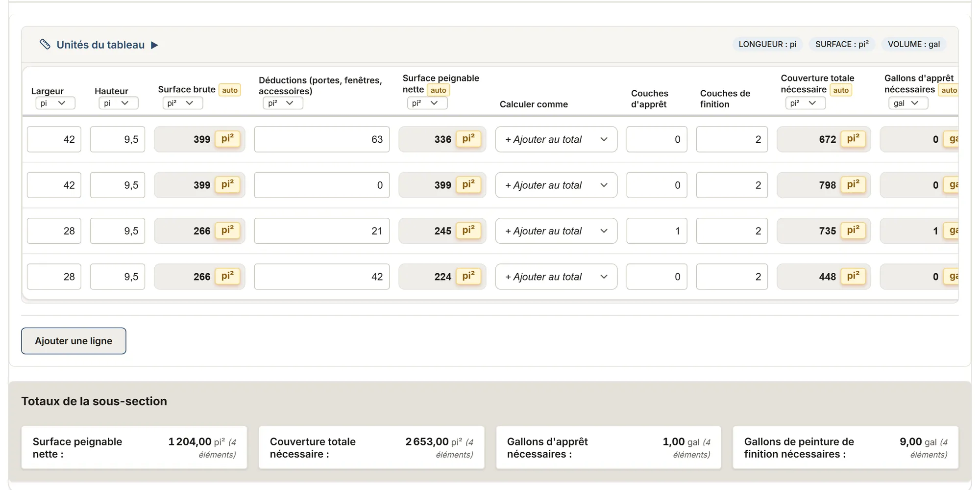This screenshot has height=490, width=980.
Task: Open Calculer comme dropdown in row with deduction 42
Action: point(556,277)
